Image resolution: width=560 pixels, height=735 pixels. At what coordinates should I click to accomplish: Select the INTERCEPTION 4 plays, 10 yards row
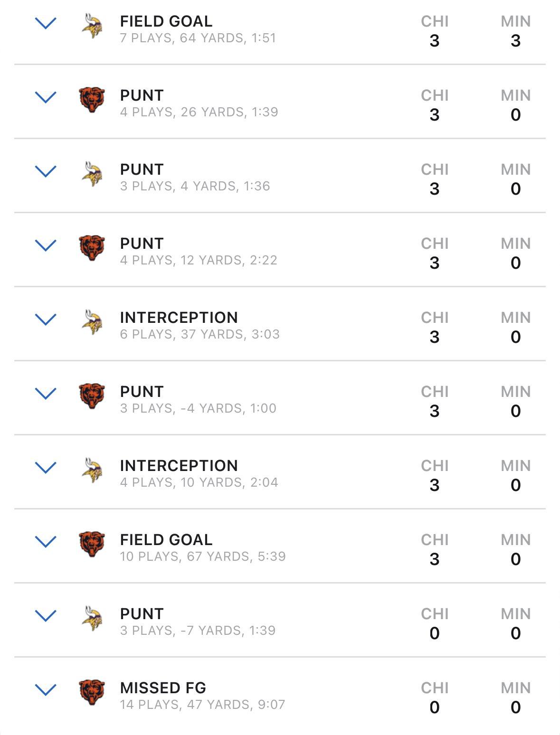[280, 471]
